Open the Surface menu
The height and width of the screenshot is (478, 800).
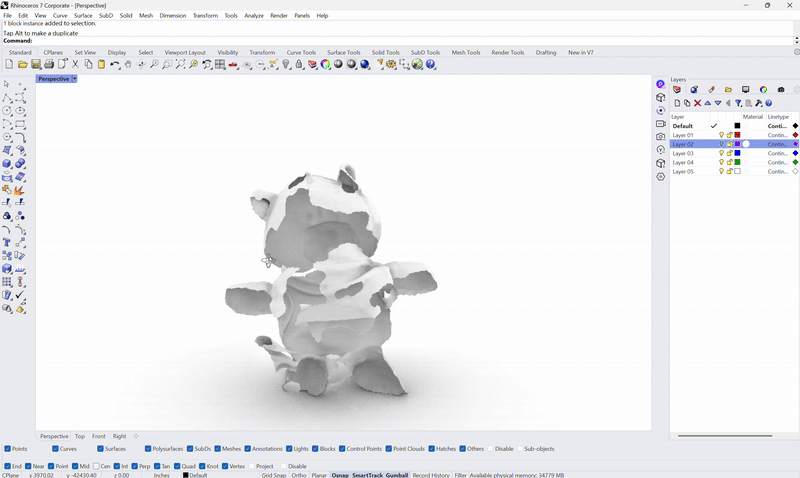(x=83, y=16)
